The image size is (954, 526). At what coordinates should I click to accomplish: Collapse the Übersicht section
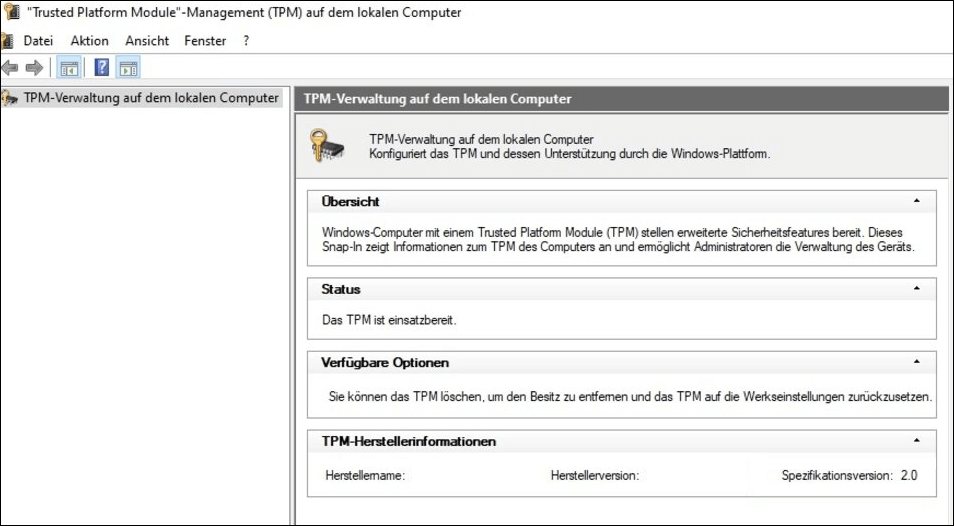pos(916,201)
